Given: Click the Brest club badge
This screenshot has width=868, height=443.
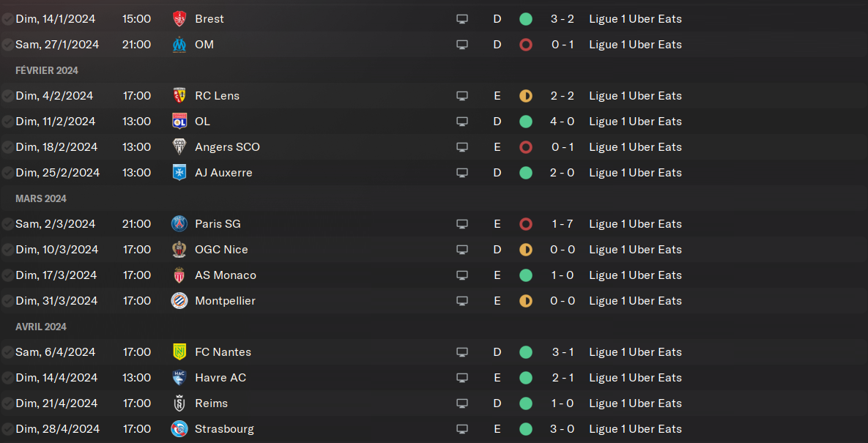Looking at the screenshot, I should [x=179, y=19].
